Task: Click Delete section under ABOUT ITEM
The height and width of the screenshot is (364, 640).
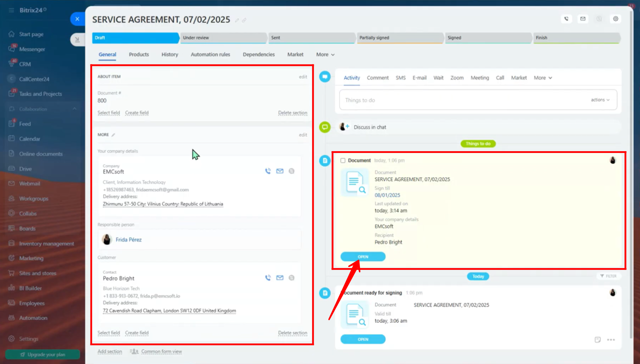Action: (293, 113)
